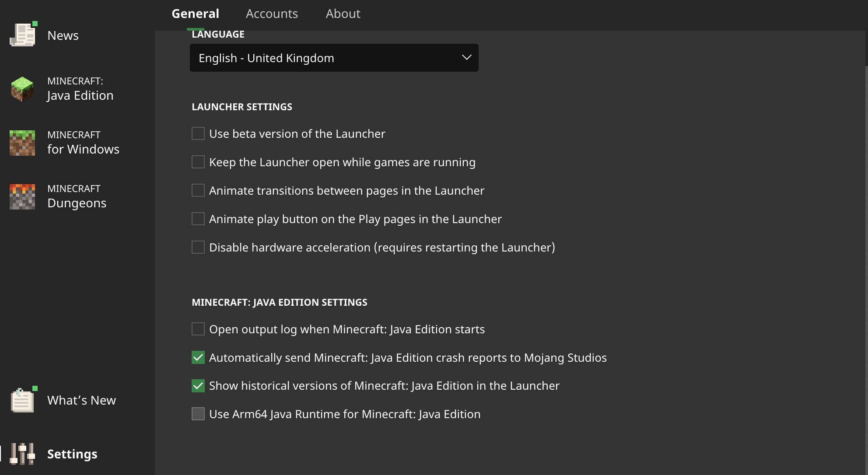Enable beta version of the Launcher
The height and width of the screenshot is (475, 868).
[x=198, y=133]
